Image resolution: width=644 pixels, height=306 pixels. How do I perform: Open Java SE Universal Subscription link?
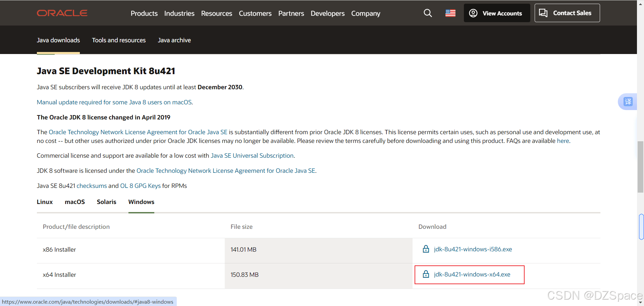pyautogui.click(x=252, y=156)
